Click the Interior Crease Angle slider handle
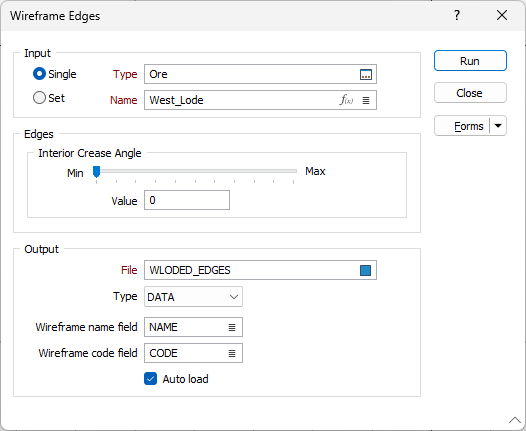 pos(97,171)
